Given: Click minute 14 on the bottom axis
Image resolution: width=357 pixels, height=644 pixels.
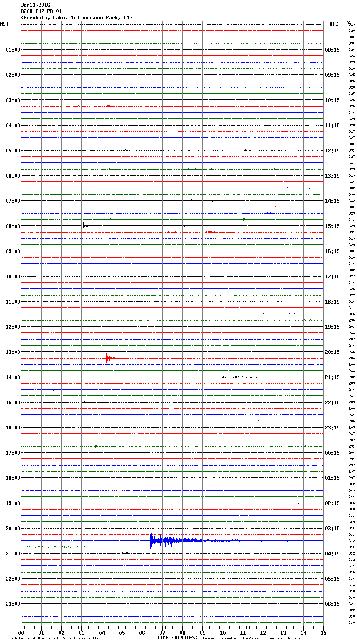Looking at the screenshot, I should (303, 633).
